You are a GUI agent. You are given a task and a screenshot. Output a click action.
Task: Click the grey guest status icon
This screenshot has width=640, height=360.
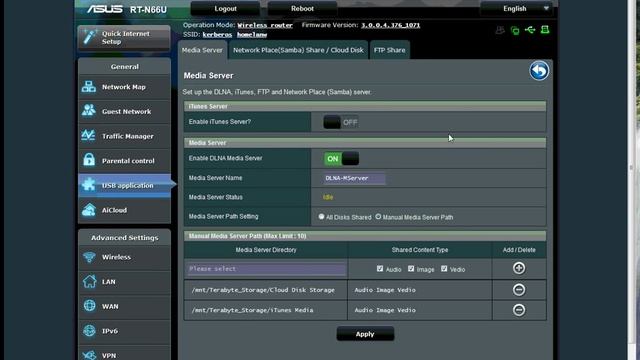(x=500, y=30)
